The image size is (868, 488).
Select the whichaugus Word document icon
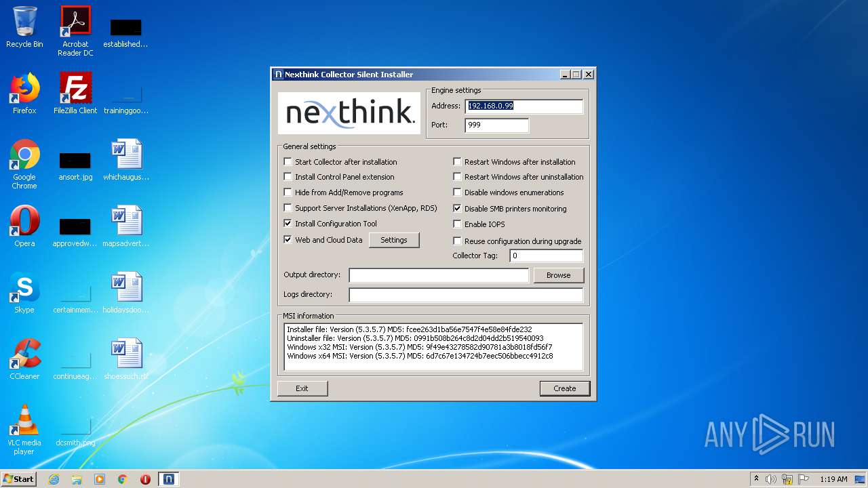click(x=126, y=160)
